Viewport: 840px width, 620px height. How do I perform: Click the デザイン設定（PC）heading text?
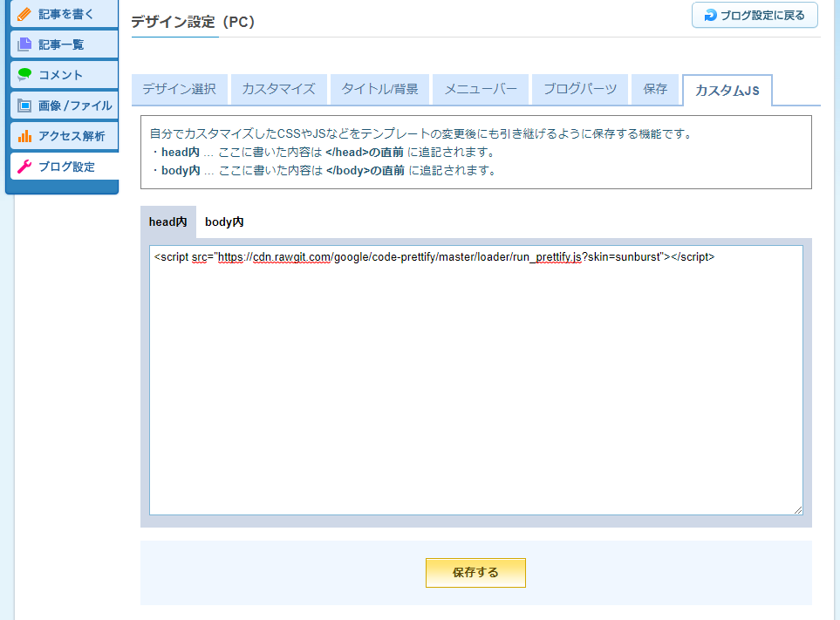click(193, 22)
